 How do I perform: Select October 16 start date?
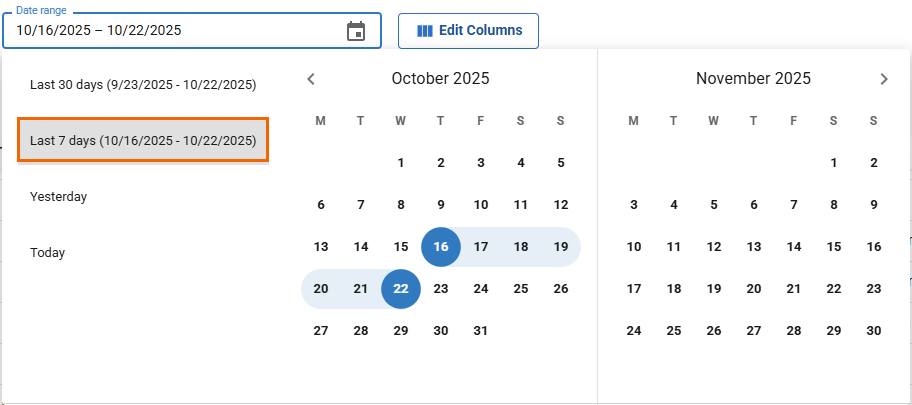tap(441, 247)
